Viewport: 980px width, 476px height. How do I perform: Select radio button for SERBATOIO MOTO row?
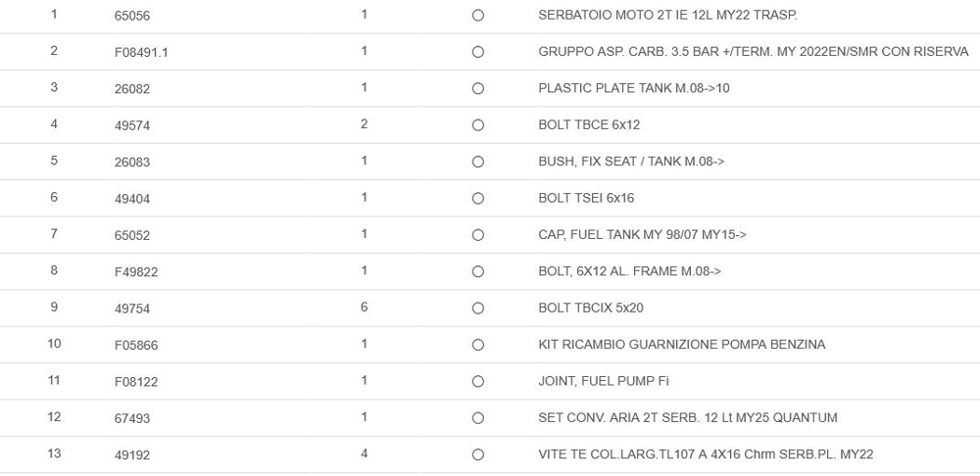coord(477,16)
